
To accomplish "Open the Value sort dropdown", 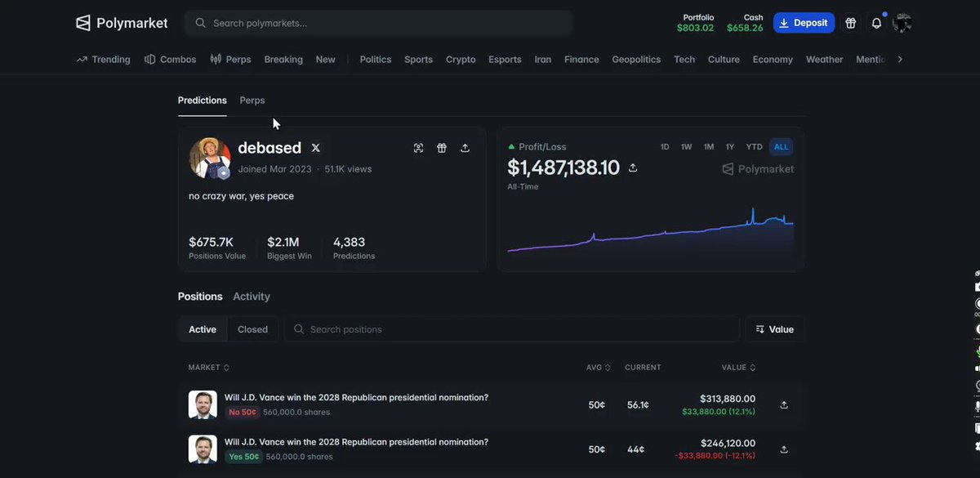I will tap(775, 329).
